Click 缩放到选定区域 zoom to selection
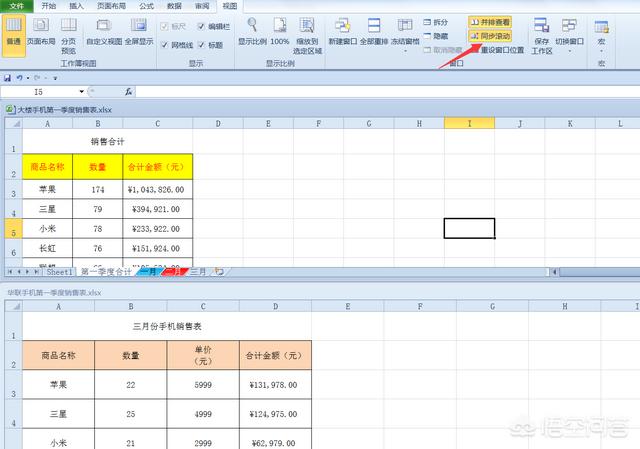Screen dimensions: 640x449 coord(307,36)
